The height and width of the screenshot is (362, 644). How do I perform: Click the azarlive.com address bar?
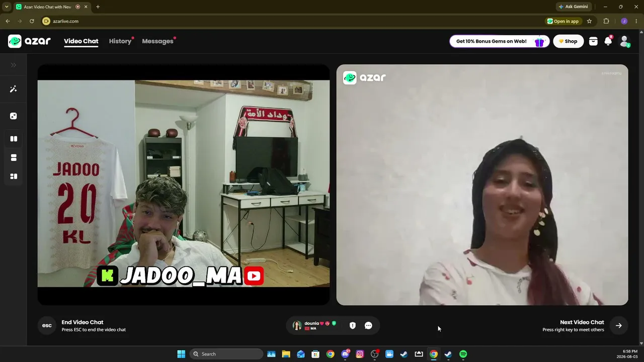(x=292, y=21)
